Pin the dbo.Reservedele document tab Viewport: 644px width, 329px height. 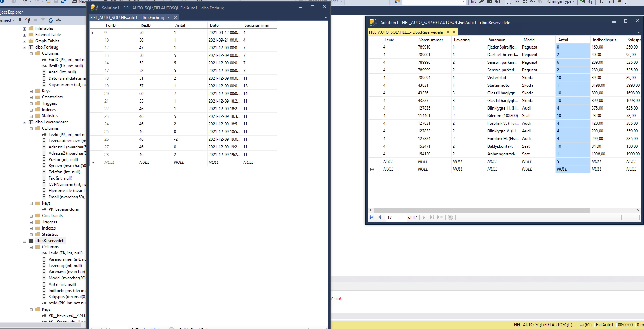point(448,32)
